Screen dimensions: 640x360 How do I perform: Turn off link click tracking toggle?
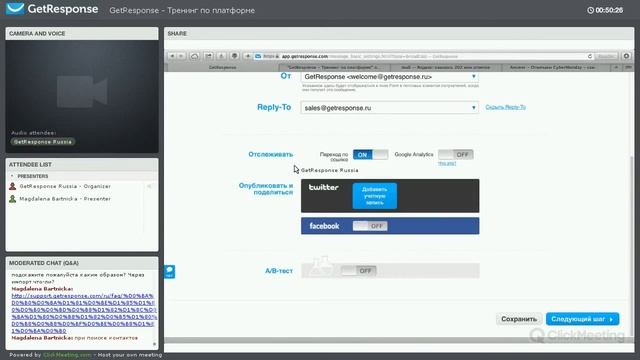click(x=370, y=155)
